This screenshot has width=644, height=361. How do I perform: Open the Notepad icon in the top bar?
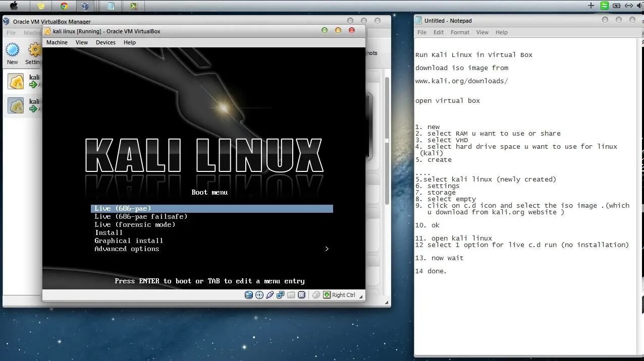[x=111, y=6]
